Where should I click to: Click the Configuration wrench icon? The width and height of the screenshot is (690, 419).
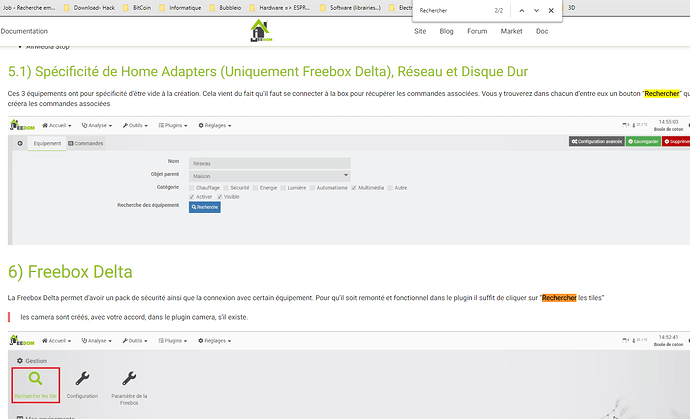pos(82,379)
